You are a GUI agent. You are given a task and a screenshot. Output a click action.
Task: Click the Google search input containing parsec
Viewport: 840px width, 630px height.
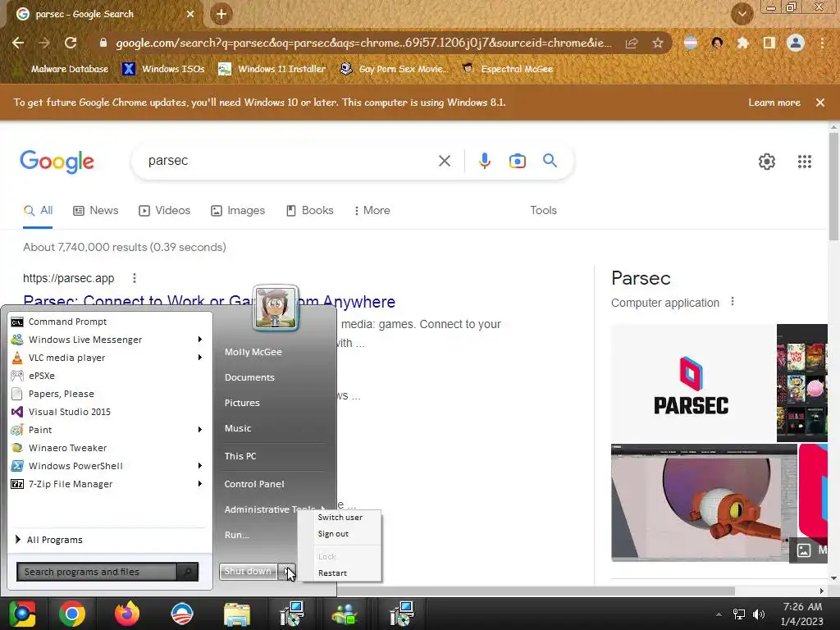pos(290,161)
